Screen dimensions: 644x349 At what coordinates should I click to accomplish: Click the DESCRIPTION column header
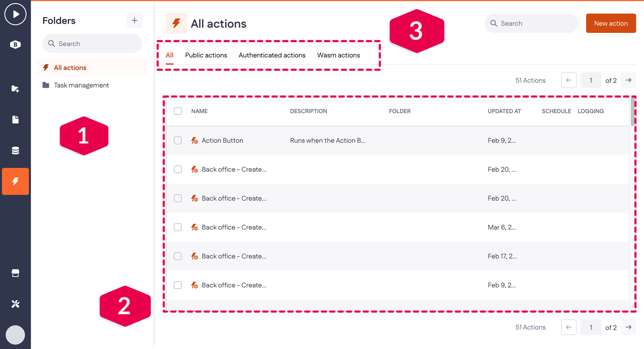[309, 111]
